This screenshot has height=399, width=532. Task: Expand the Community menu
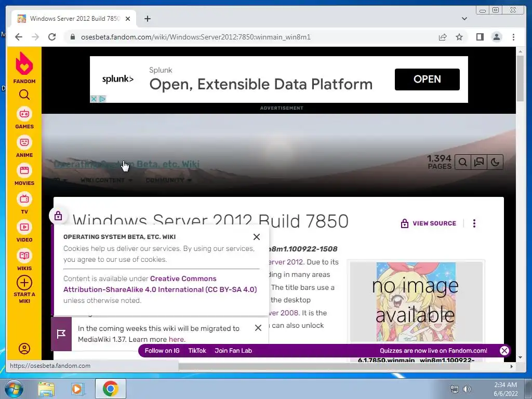coord(168,180)
